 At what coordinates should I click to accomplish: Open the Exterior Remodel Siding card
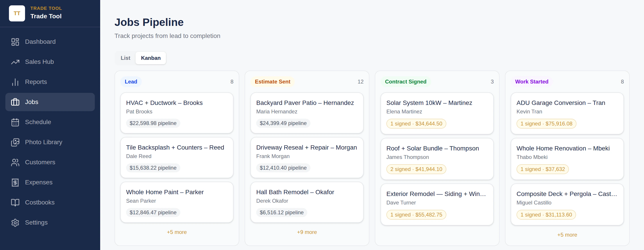click(x=437, y=205)
